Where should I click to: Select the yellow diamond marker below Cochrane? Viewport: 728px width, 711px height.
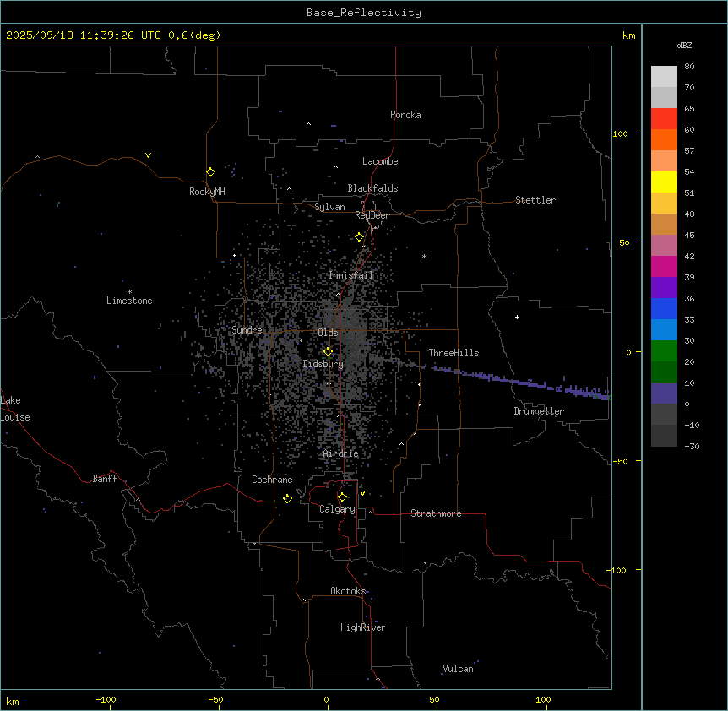[287, 498]
